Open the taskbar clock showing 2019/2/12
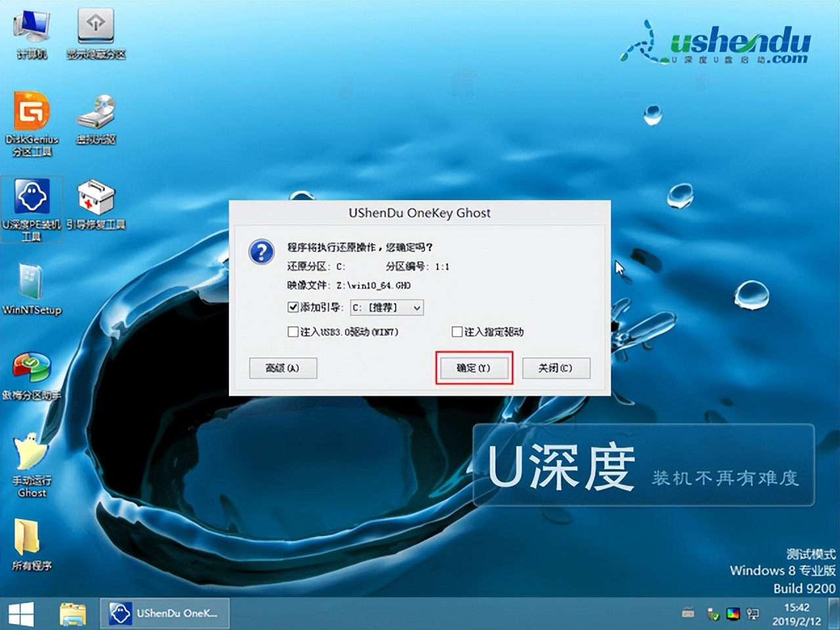Screen dimensions: 840x630 coord(796,614)
